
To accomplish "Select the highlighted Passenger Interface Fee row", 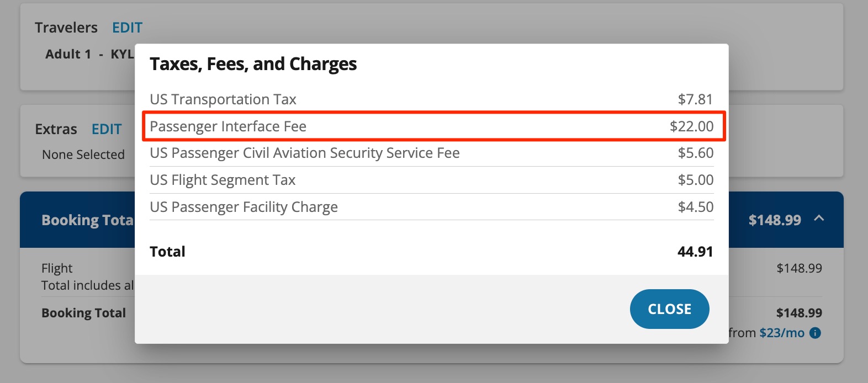I will coord(229,126).
